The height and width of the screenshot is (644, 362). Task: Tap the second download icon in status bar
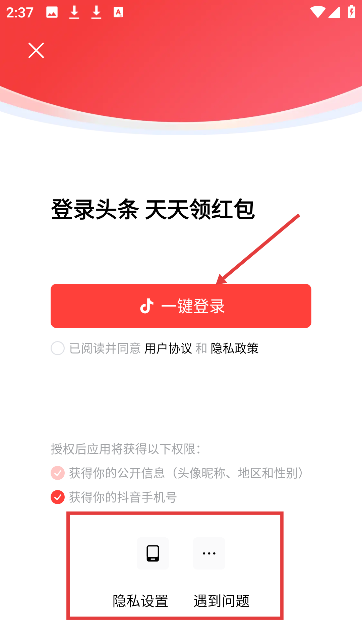(96, 12)
